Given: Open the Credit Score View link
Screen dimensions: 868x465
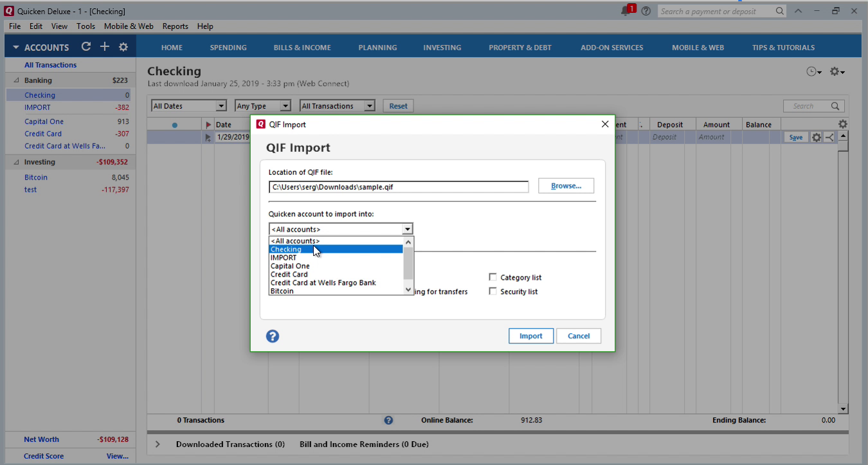Looking at the screenshot, I should 118,456.
